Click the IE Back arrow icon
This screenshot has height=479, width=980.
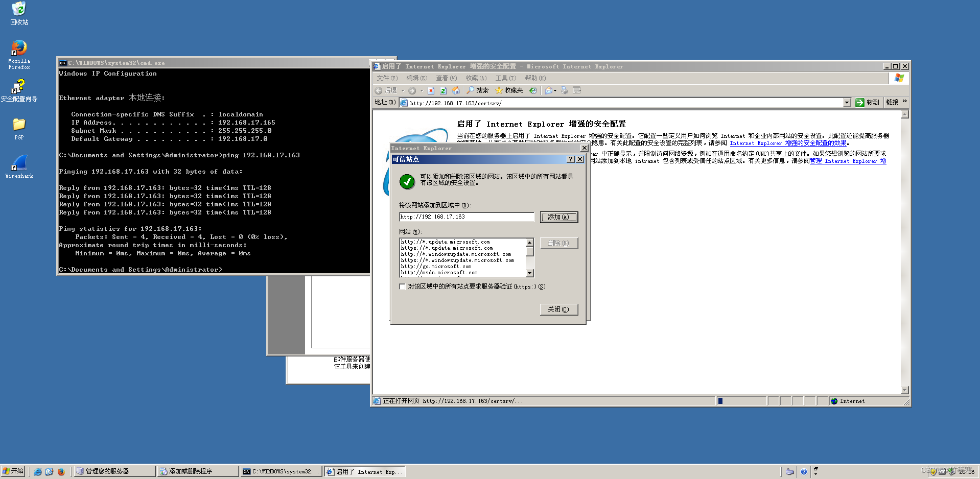[379, 91]
